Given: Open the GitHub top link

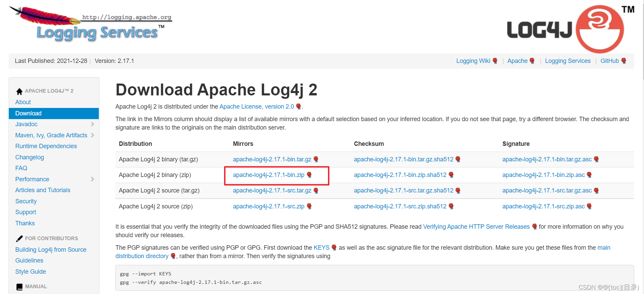Looking at the screenshot, I should coord(609,61).
